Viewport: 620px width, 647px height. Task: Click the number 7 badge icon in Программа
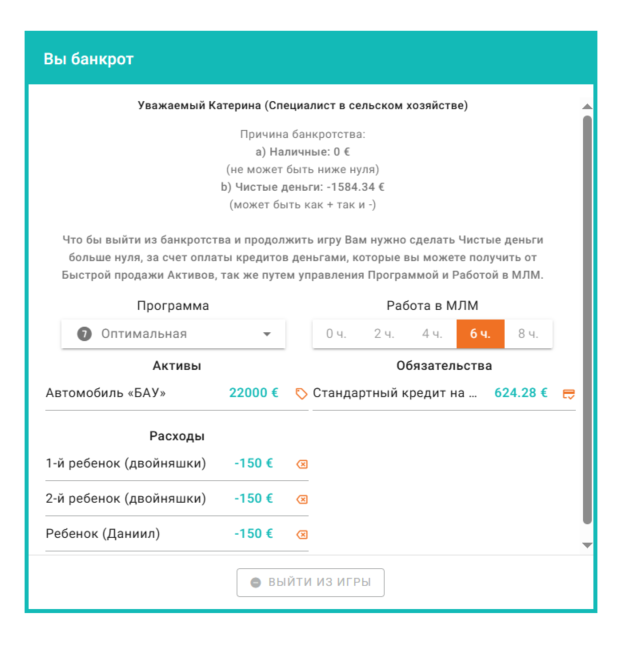click(x=85, y=334)
